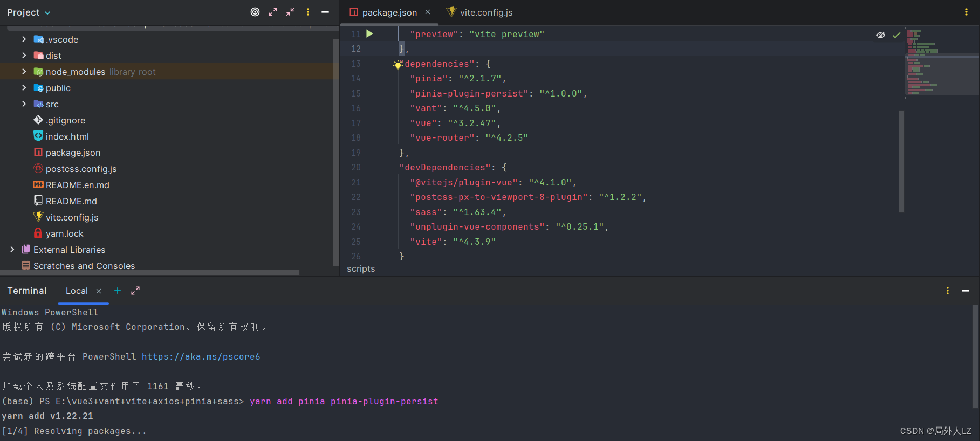Click the terminal vertical scrollbar

point(976,356)
